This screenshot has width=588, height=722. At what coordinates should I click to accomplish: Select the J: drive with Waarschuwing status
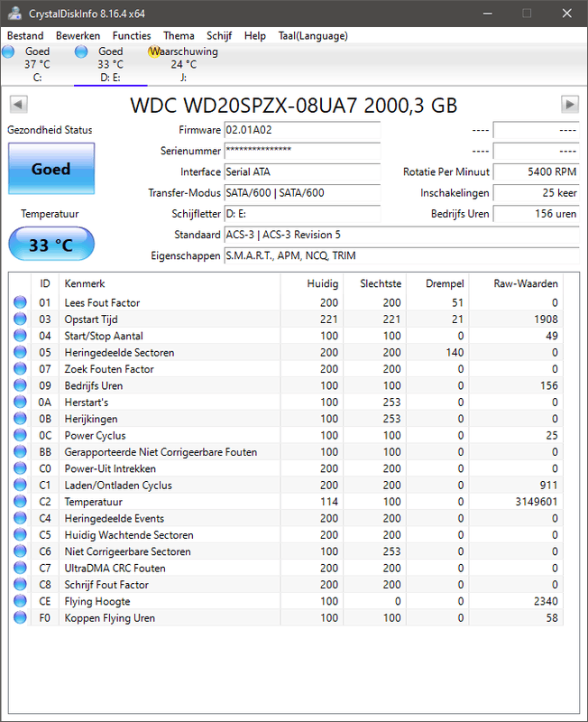(184, 64)
